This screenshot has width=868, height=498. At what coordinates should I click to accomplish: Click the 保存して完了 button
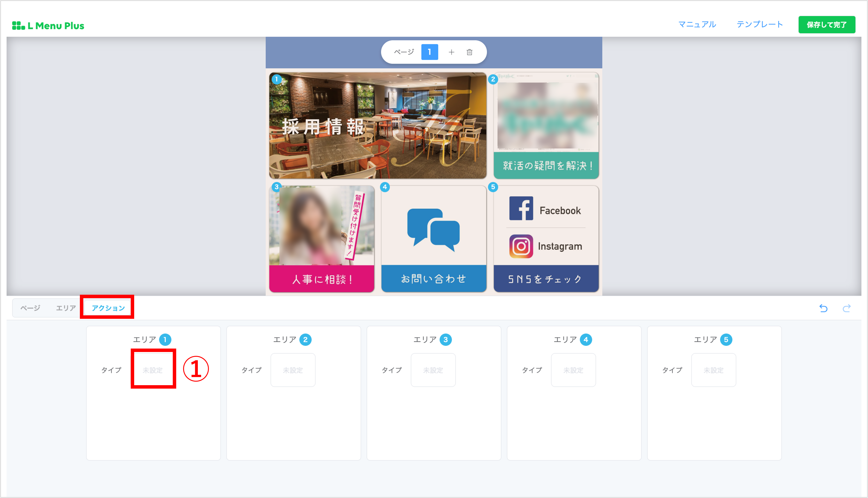coord(826,25)
